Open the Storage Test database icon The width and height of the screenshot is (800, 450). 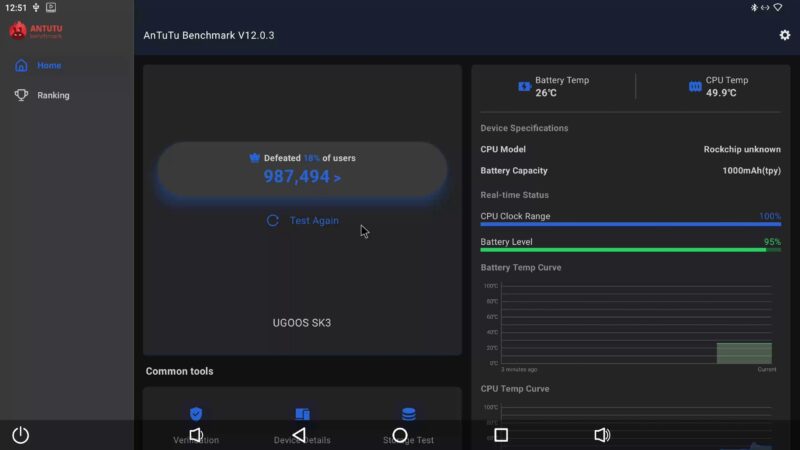tap(409, 413)
